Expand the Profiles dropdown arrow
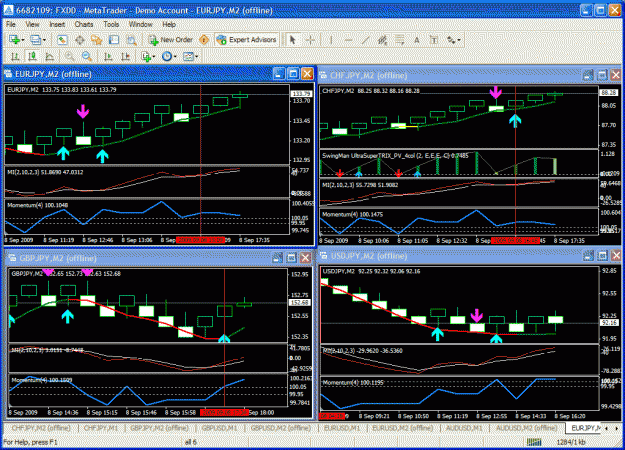The height and width of the screenshot is (450, 625). tap(44, 40)
